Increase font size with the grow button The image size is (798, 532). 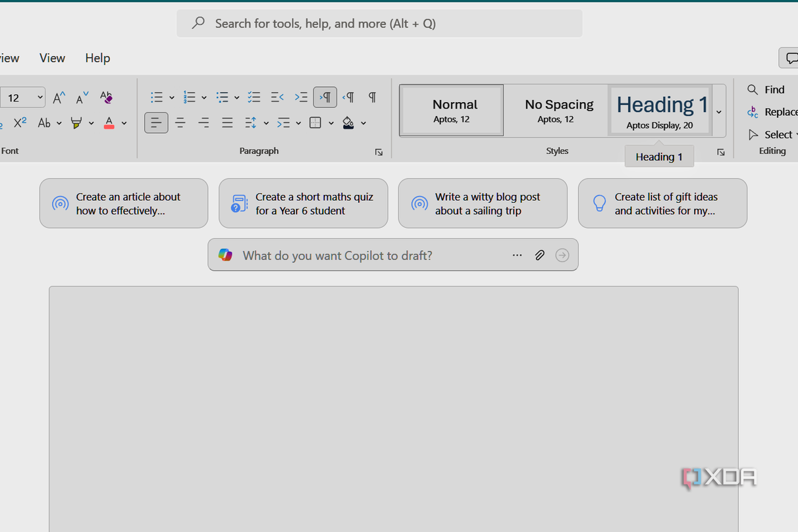59,97
